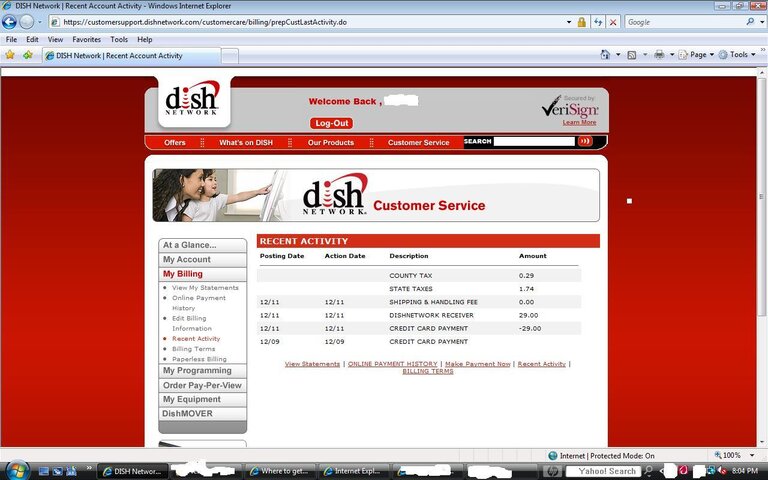Click the Print icon
768x480 pixels.
click(659, 55)
